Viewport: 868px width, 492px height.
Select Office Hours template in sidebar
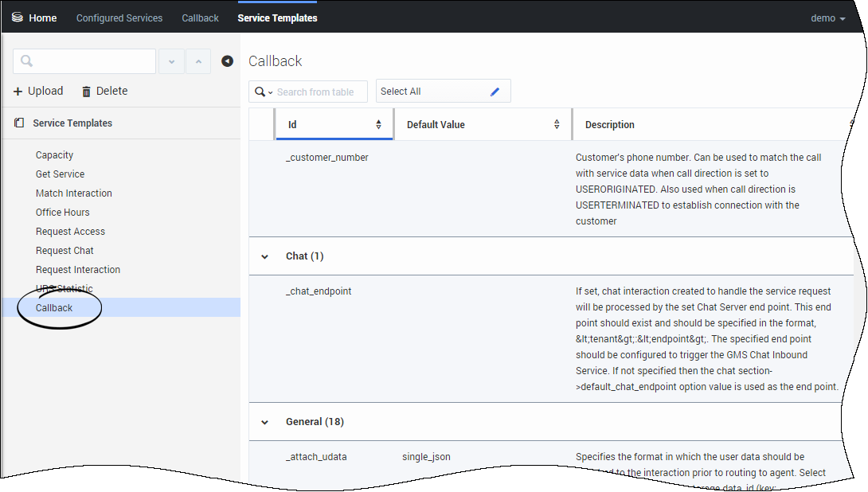(x=63, y=213)
